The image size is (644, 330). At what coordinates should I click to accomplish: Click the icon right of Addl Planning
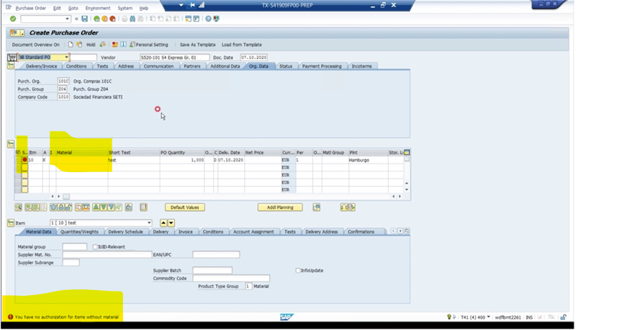click(316, 208)
